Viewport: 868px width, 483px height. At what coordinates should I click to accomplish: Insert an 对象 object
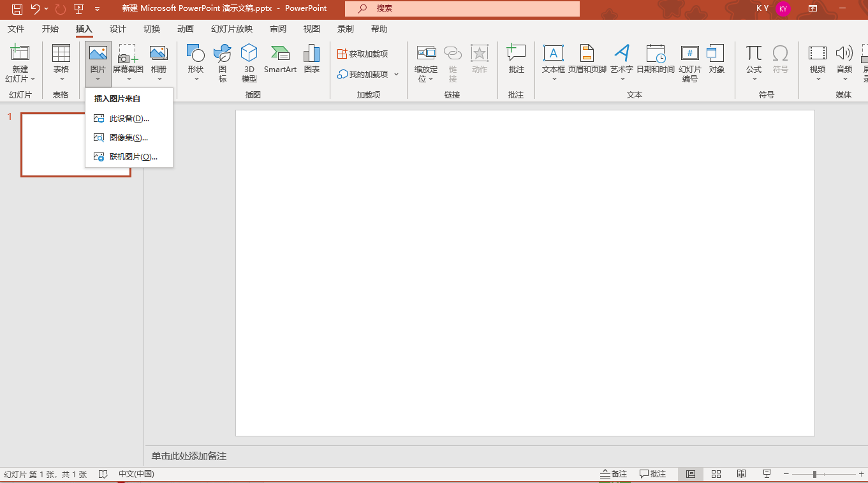coord(717,59)
